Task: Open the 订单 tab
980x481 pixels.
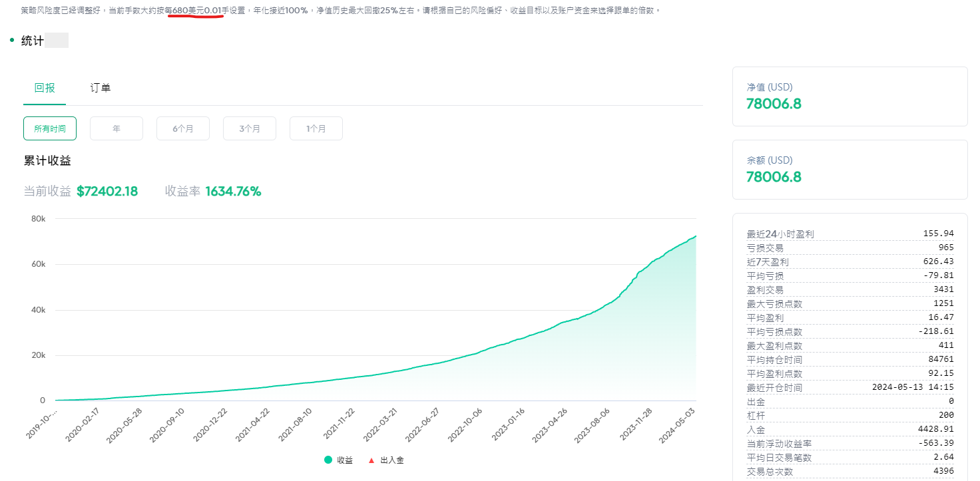Action: click(101, 88)
